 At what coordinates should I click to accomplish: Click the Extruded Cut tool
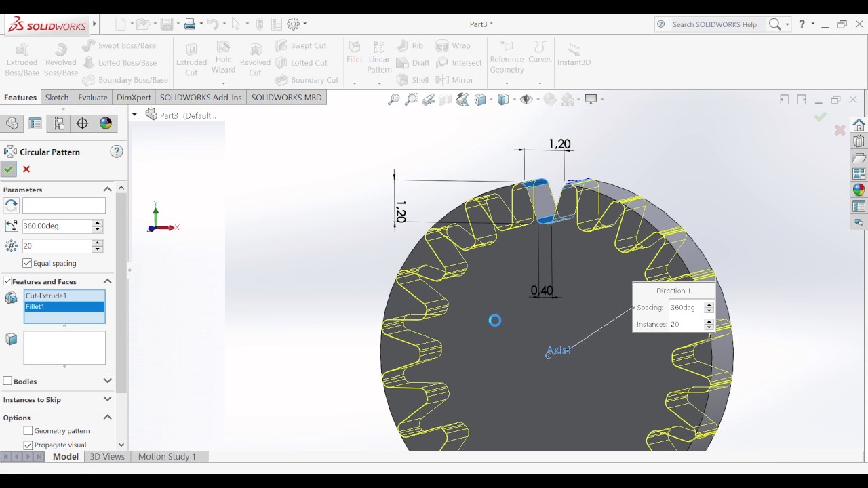pos(191,59)
